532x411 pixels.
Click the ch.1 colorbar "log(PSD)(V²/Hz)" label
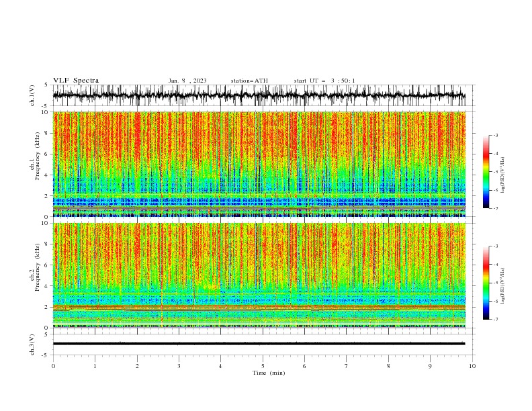503,175
